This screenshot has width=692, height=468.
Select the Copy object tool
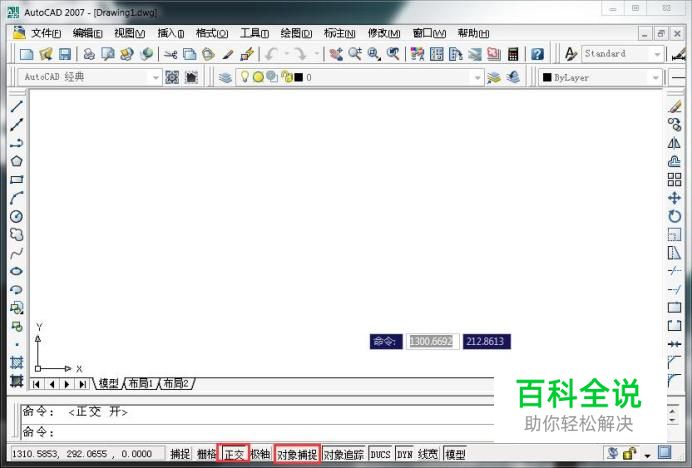674,125
